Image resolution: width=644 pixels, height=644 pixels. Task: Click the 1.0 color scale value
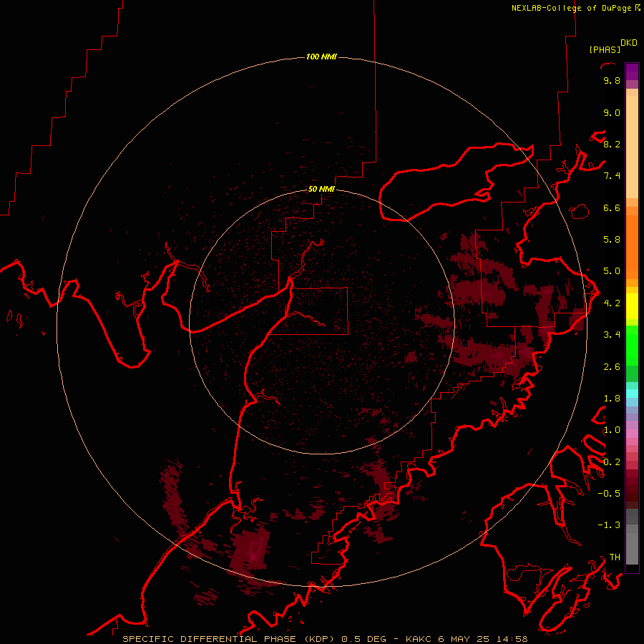[x=612, y=430]
